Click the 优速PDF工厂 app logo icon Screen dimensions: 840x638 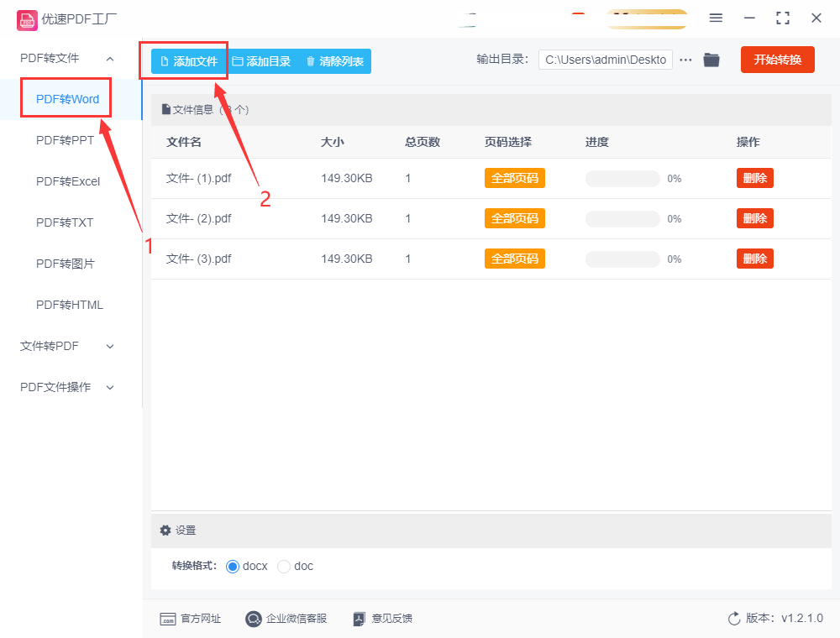coord(27,20)
